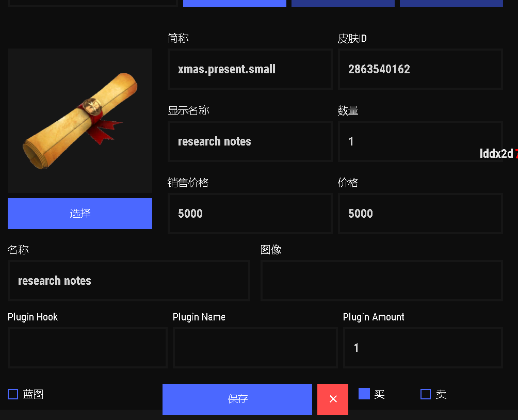Viewport: 518px width, 420px height.
Task: Select the 销售价格 input box
Action: tap(250, 214)
